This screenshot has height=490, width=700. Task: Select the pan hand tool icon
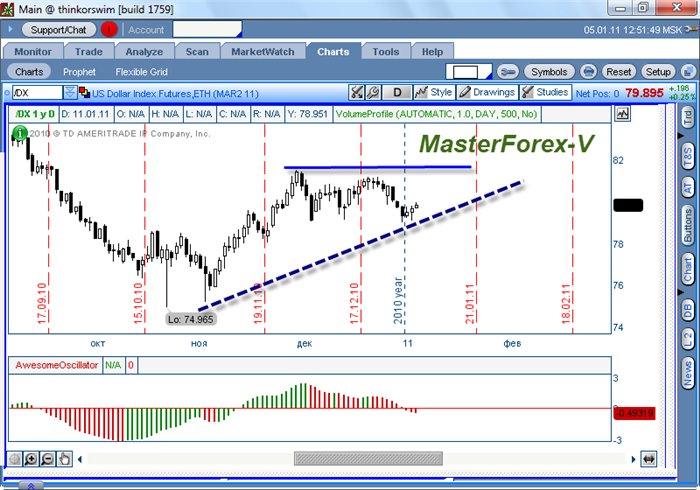pos(64,459)
